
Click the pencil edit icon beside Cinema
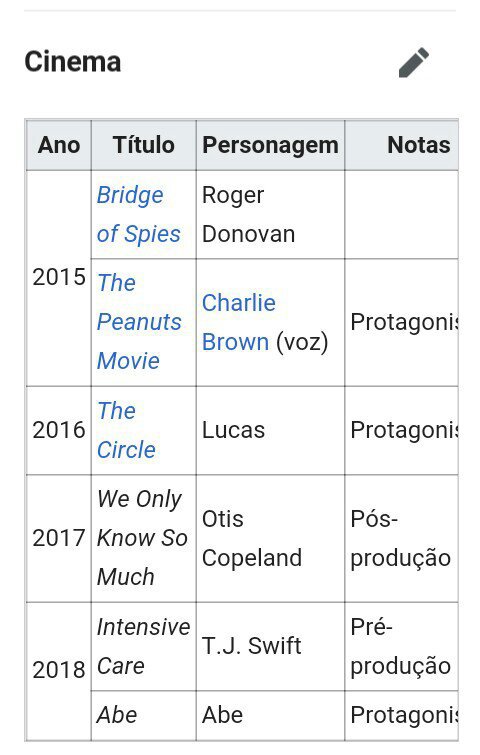[414, 63]
